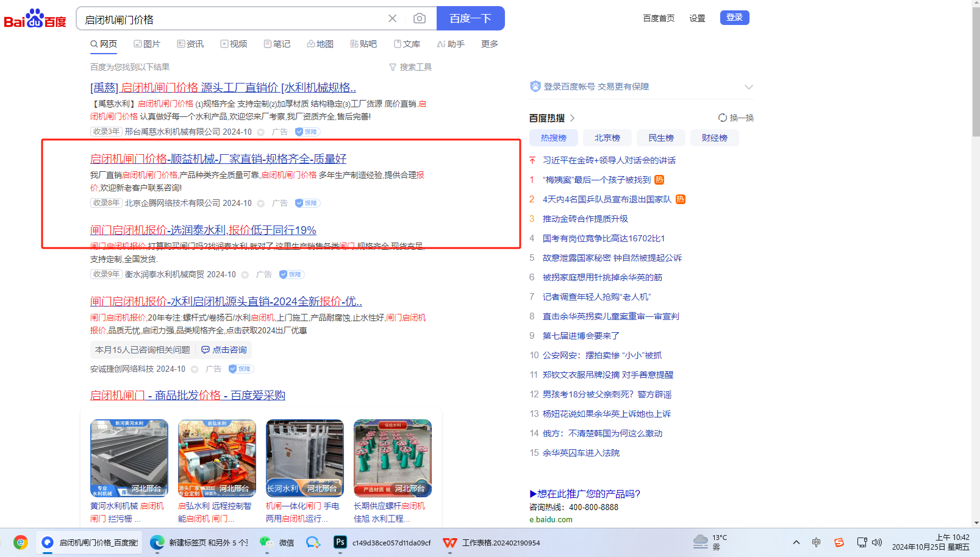Click the camera image search icon
The width and height of the screenshot is (980, 557).
coord(420,18)
